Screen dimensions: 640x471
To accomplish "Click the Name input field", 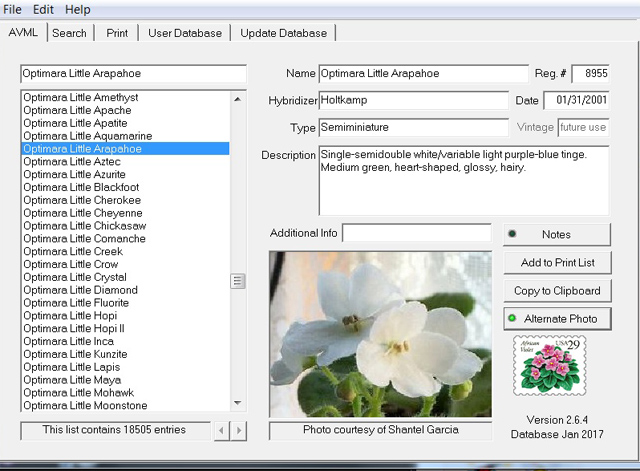I will point(423,73).
